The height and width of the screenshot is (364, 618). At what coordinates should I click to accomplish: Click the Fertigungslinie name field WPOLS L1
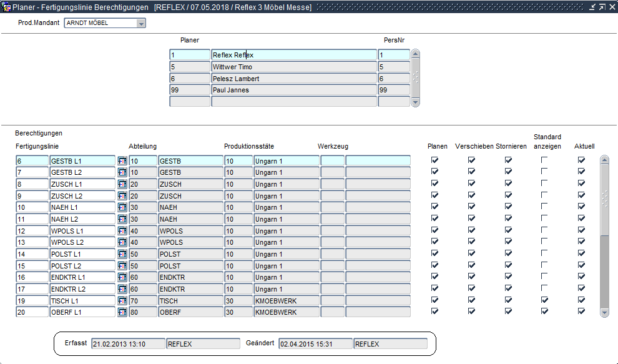(82, 231)
